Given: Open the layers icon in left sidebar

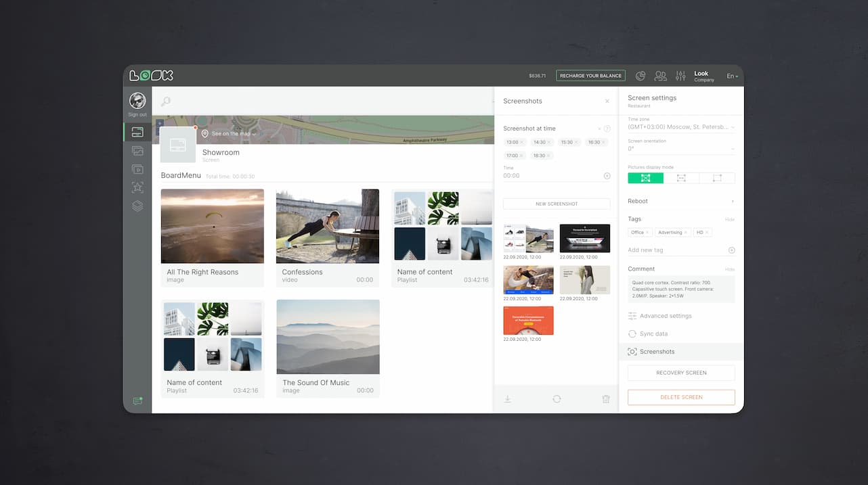Looking at the screenshot, I should tap(137, 206).
